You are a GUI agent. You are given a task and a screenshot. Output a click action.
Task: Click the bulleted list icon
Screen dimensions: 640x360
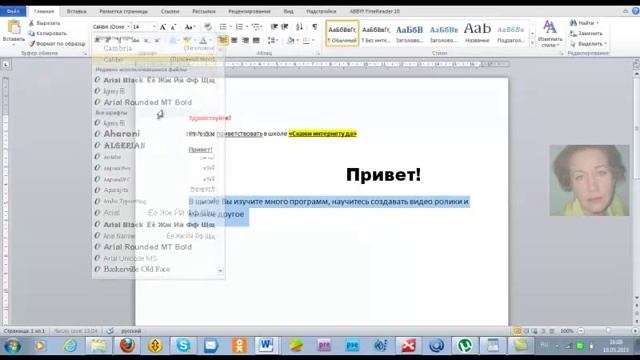(x=223, y=27)
